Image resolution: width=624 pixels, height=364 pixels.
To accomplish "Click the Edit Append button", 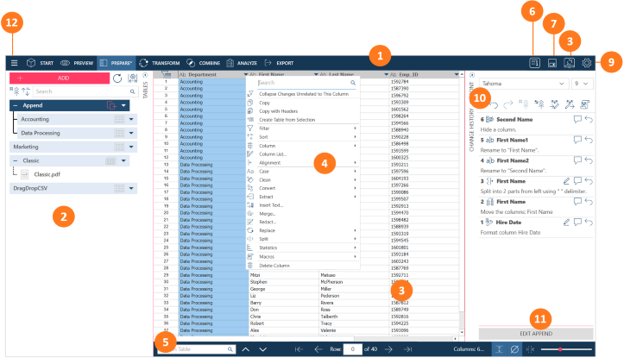I will (x=536, y=333).
